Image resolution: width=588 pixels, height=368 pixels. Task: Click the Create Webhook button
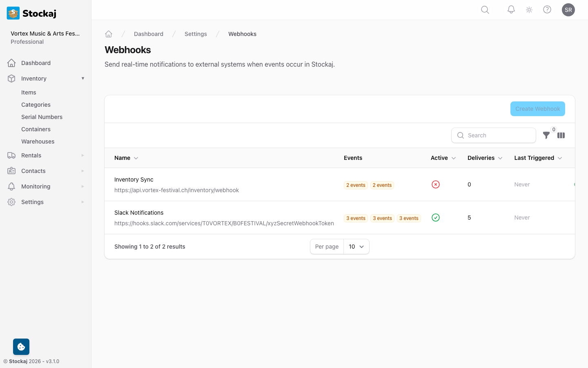tap(537, 109)
